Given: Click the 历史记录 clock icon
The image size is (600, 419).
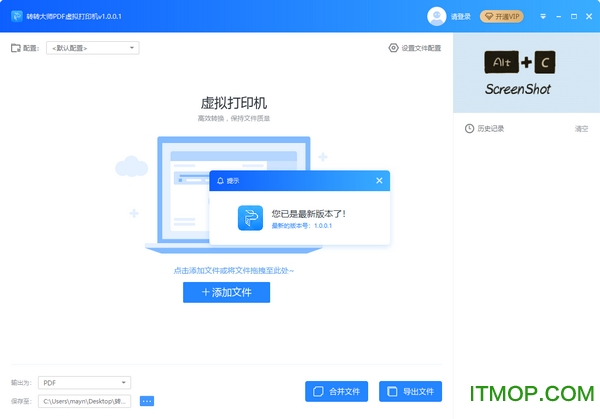Looking at the screenshot, I should (469, 129).
